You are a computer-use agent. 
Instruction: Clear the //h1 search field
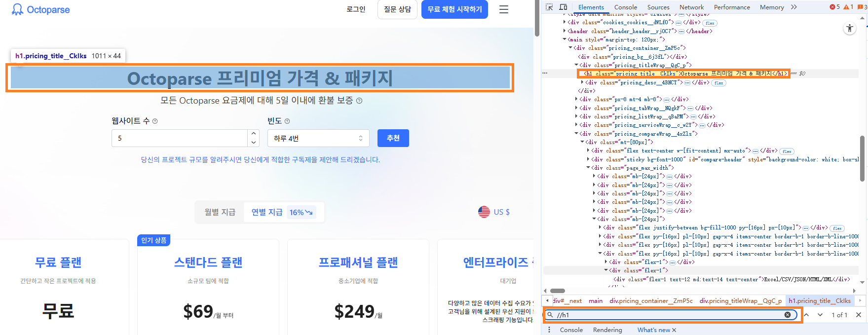[788, 315]
